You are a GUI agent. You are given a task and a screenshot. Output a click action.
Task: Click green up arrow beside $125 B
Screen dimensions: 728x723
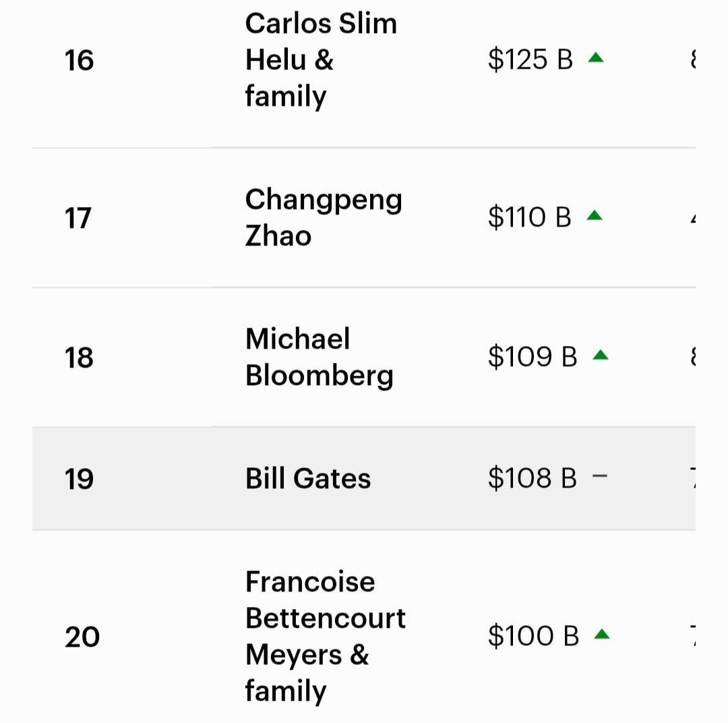click(595, 59)
